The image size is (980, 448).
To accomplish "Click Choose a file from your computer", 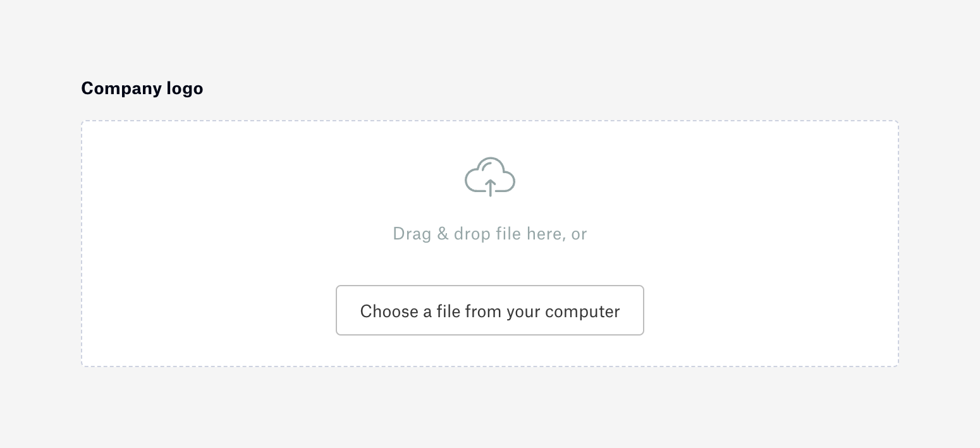I will 490,310.
